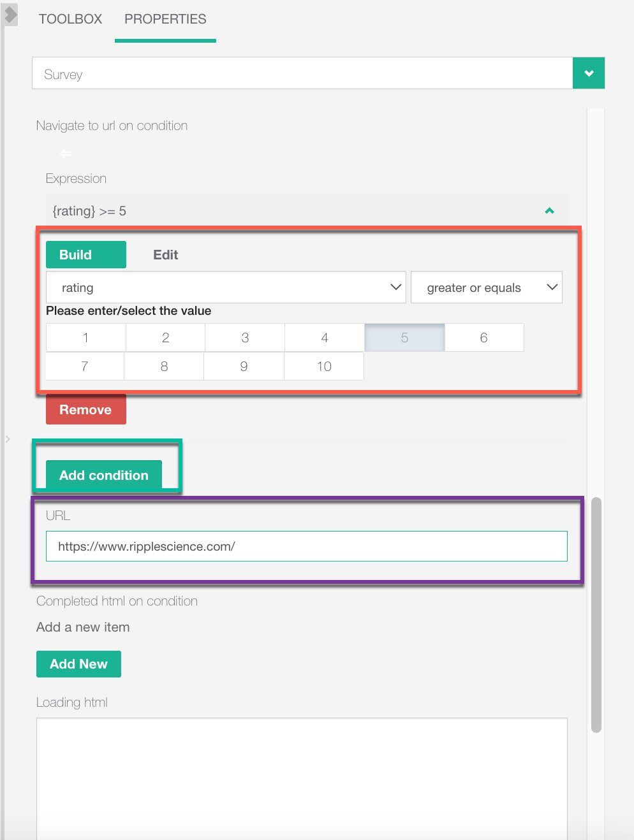Select rating value 1
The height and width of the screenshot is (840, 634).
(85, 338)
